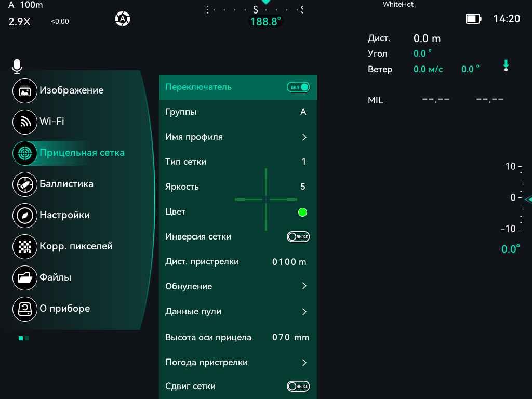Click the A 100m profile indicator
This screenshot has width=532, height=399.
25,5
